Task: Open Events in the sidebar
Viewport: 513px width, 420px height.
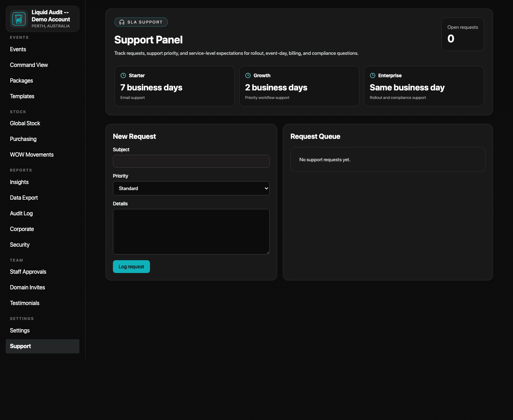Action: click(x=42, y=49)
